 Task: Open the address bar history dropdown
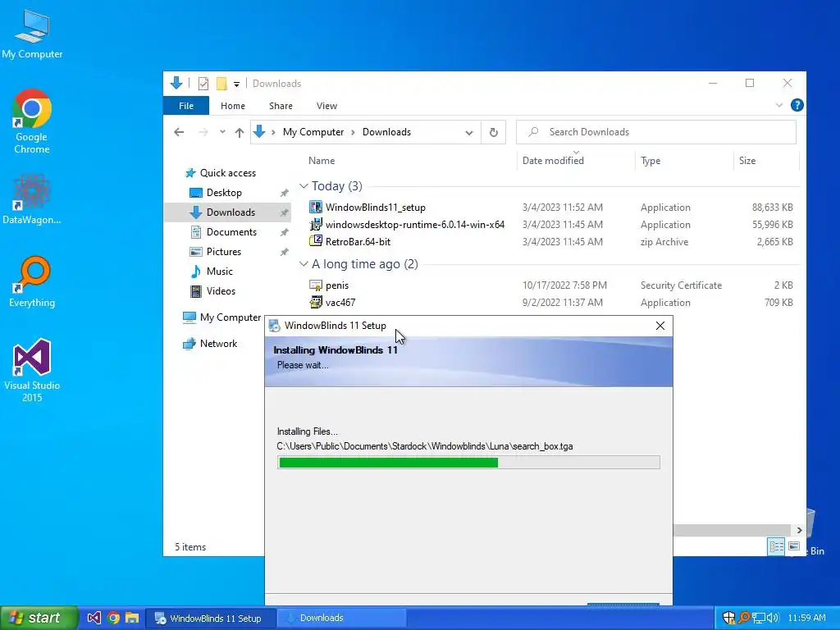point(468,132)
